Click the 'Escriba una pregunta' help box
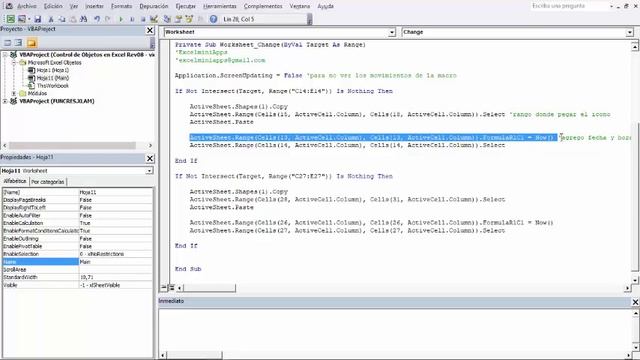Screen dimensions: 640x360 point(570,6)
